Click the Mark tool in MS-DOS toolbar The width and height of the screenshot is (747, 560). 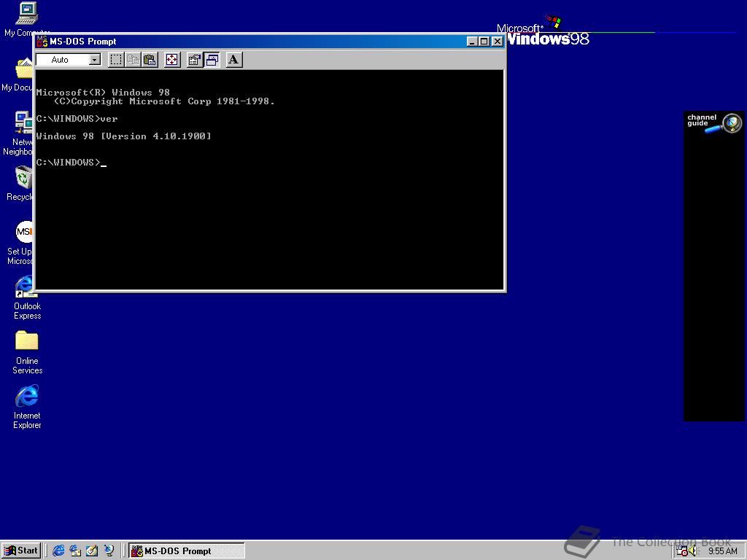point(116,60)
